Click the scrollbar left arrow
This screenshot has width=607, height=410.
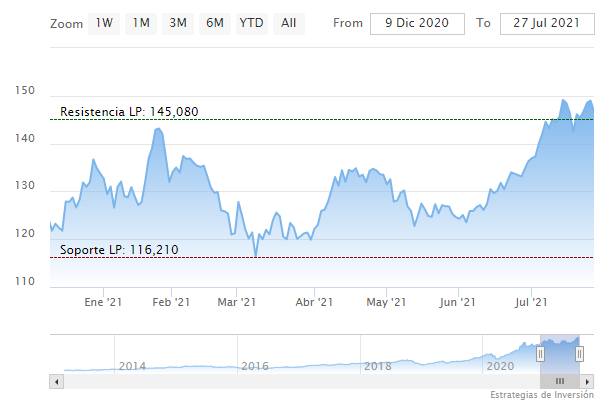pos(55,382)
